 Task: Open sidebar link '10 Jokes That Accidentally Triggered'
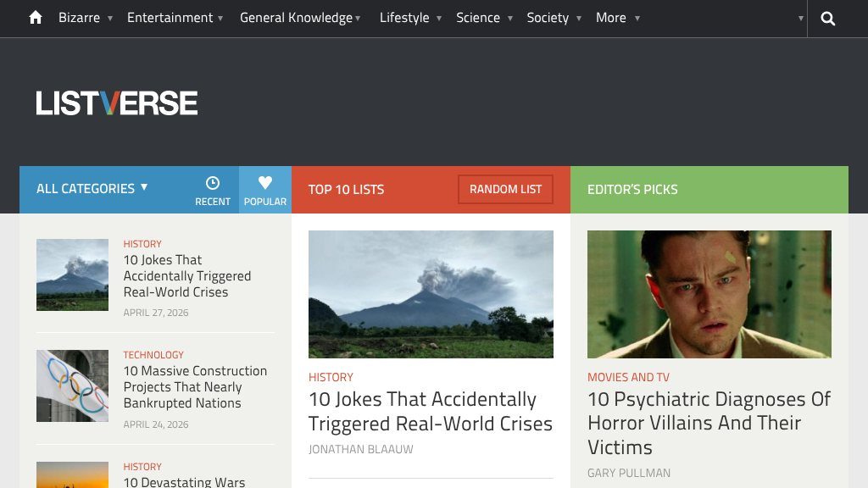[187, 276]
